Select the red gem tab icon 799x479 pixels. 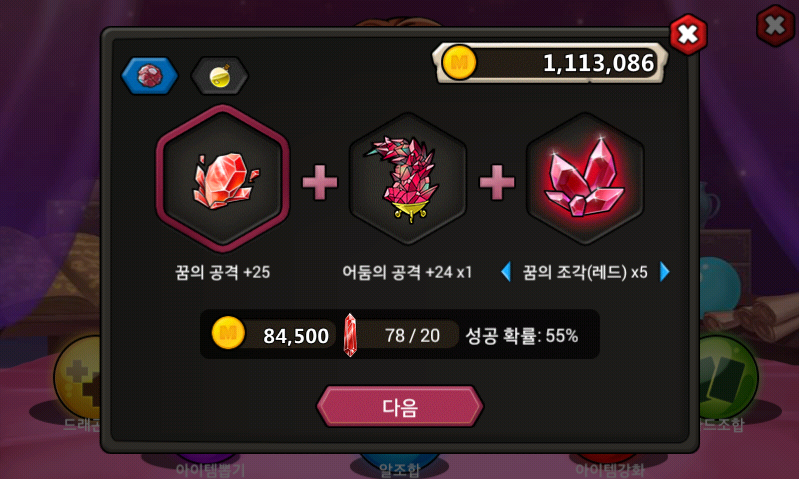pyautogui.click(x=150, y=76)
